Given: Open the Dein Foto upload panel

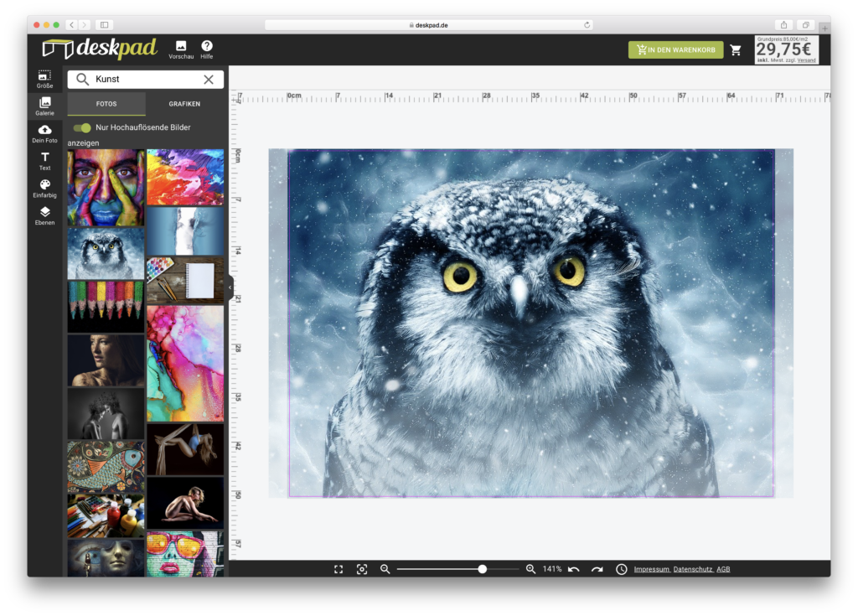Looking at the screenshot, I should click(44, 133).
